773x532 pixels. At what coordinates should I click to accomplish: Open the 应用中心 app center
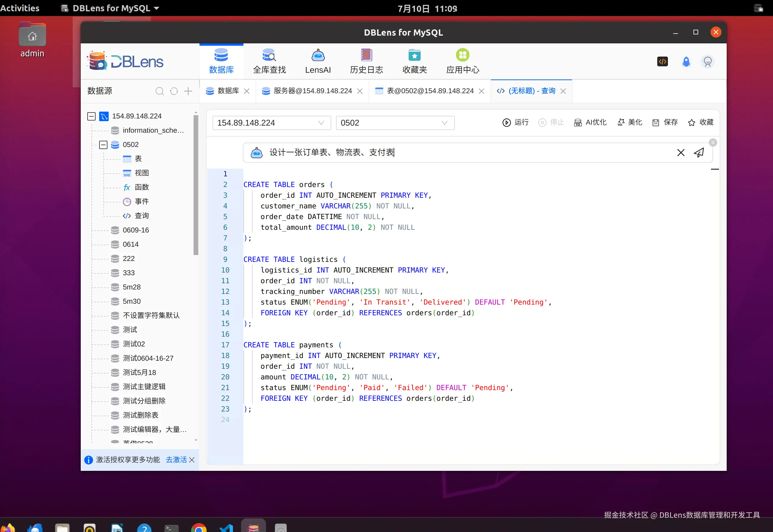[462, 61]
